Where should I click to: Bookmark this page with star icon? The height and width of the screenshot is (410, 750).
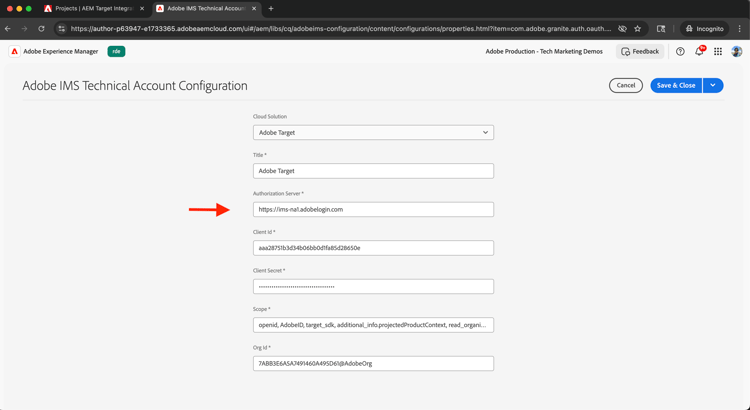(638, 29)
